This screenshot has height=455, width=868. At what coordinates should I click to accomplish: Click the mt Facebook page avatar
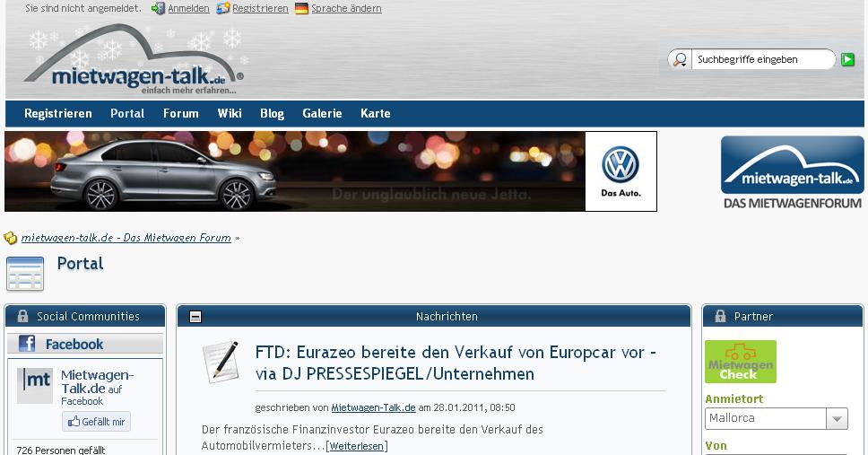click(35, 385)
